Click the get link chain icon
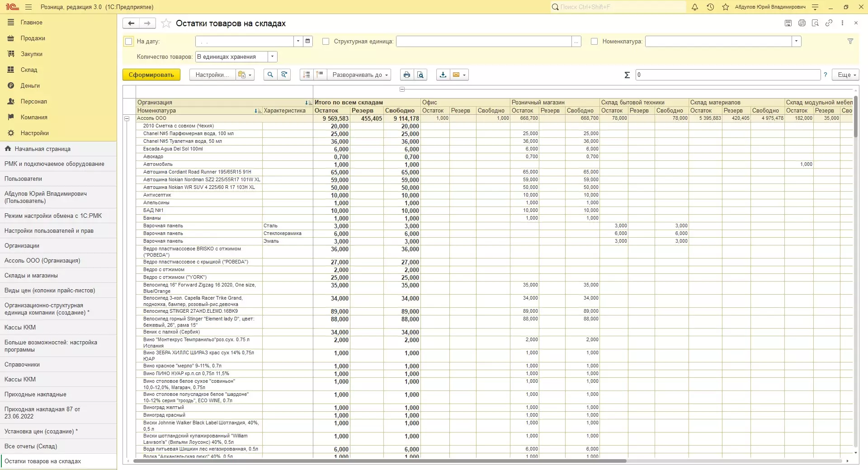The height and width of the screenshot is (470, 868). pyautogui.click(x=829, y=23)
